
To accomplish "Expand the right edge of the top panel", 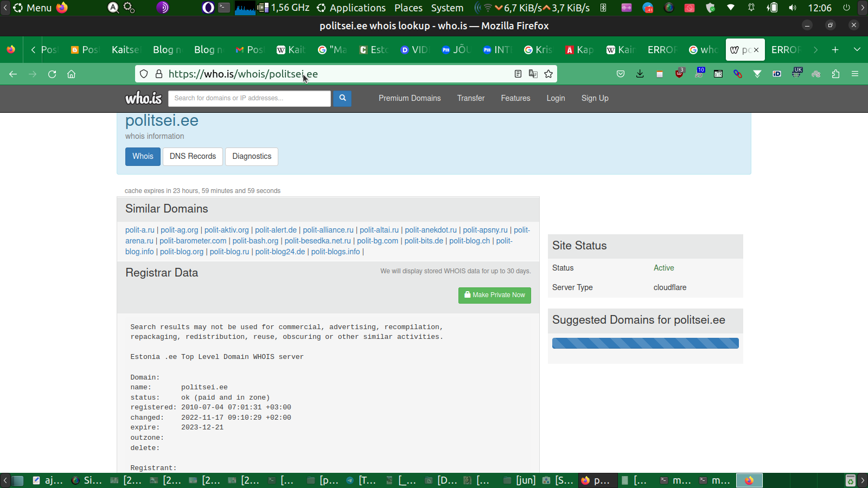I will coord(863,8).
